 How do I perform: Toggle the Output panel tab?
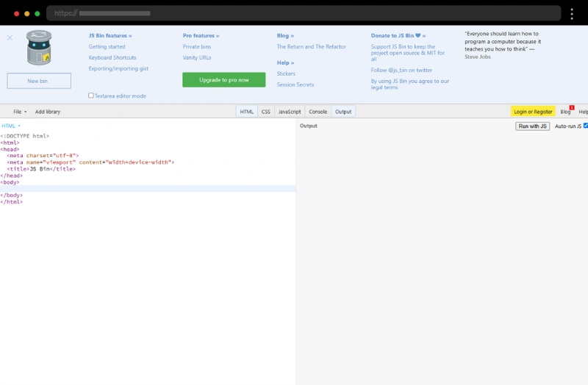click(343, 112)
